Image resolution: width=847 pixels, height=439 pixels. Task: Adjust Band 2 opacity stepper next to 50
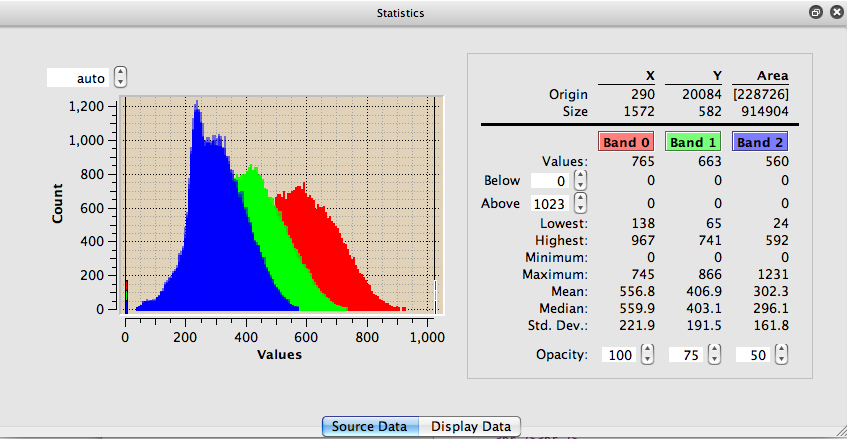(781, 355)
